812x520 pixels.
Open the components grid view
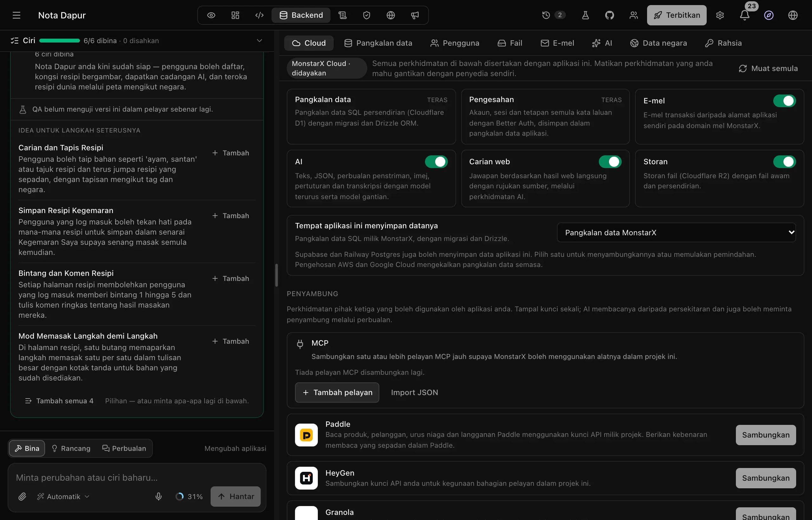(x=235, y=15)
